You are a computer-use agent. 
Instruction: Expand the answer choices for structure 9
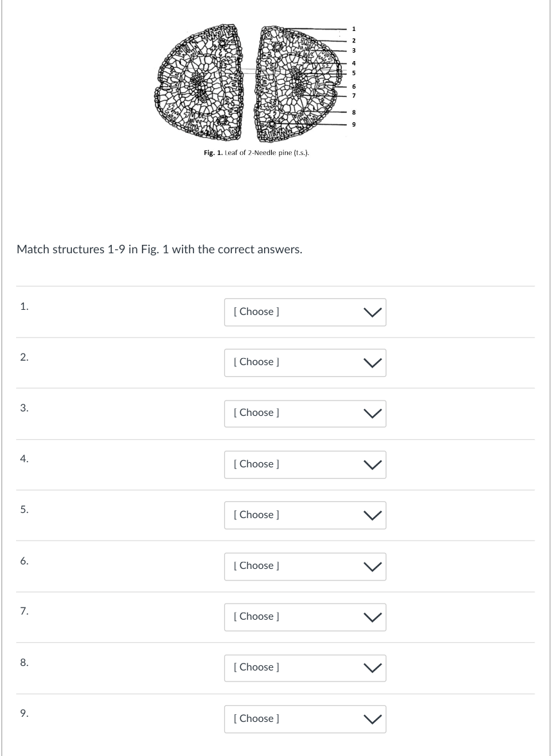(305, 719)
